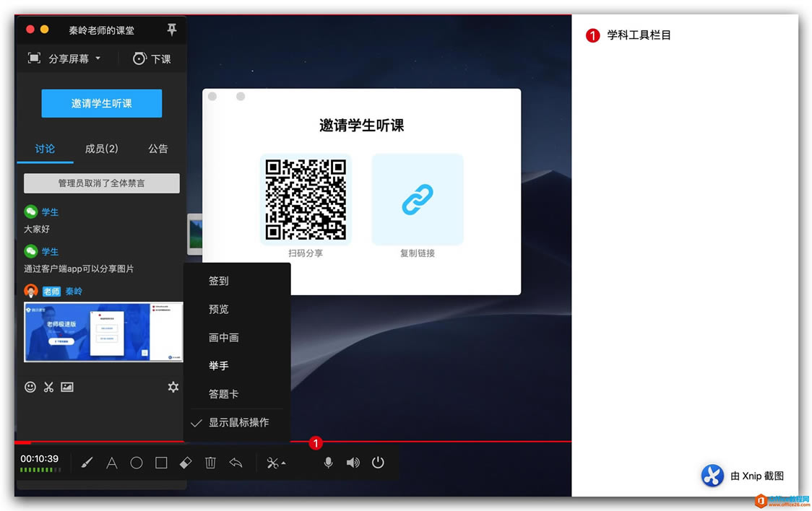Pin the classroom panel
This screenshot has height=511, width=812.
click(x=171, y=30)
